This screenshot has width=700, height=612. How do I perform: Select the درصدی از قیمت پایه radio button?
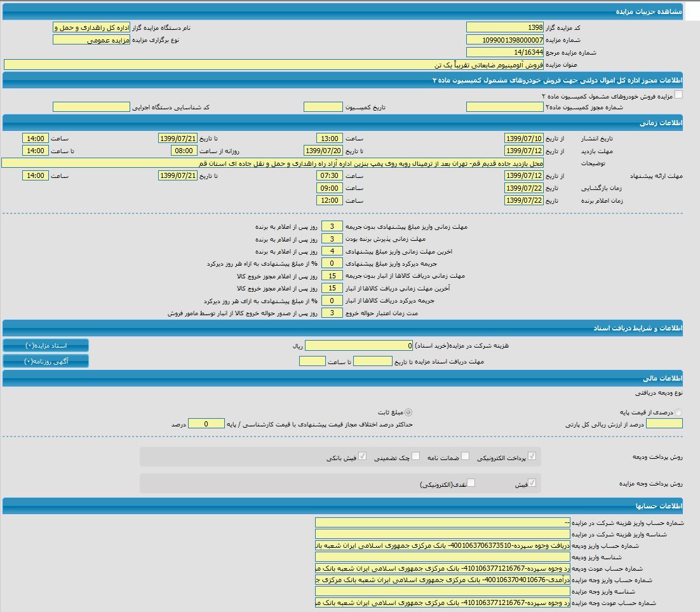[678, 412]
